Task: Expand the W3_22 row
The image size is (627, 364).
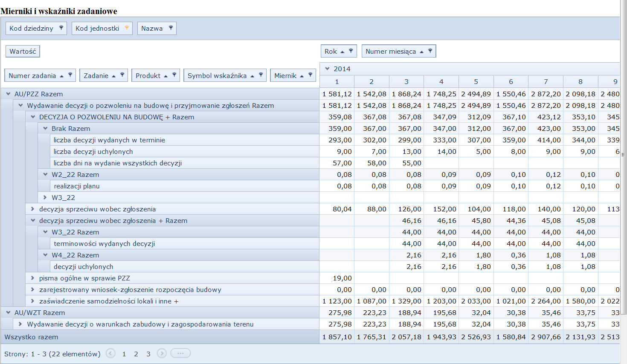Action: pos(45,197)
